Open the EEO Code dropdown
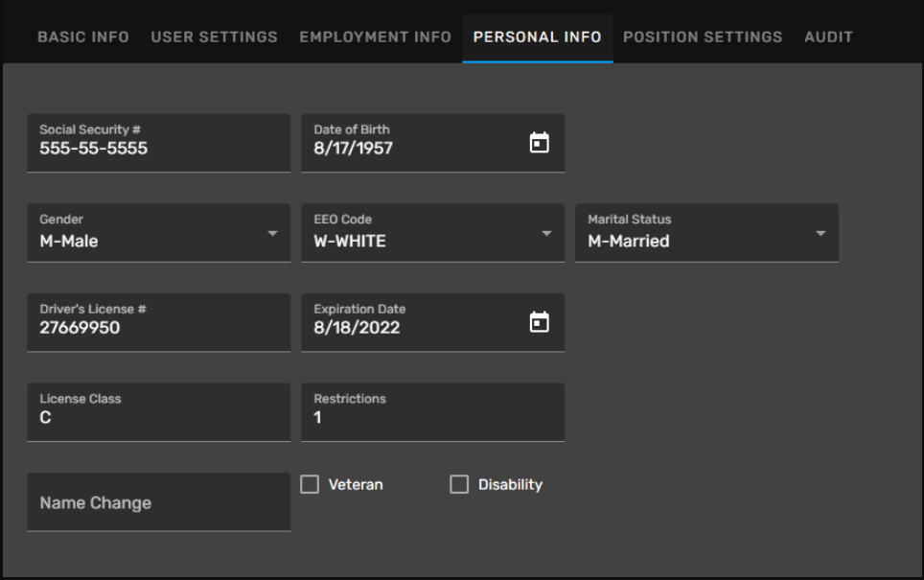 (432, 233)
